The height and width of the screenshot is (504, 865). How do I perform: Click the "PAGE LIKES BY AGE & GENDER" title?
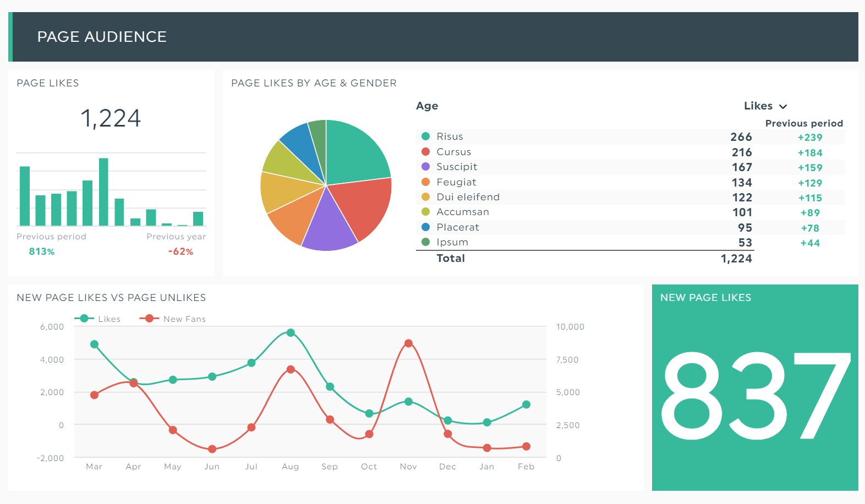point(314,83)
